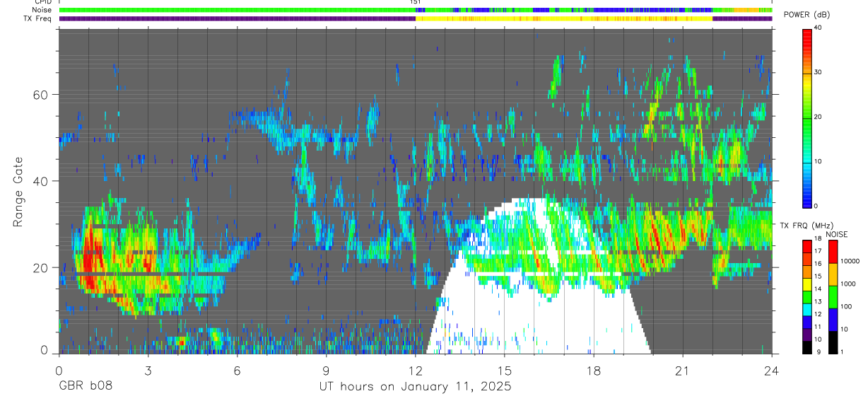Click the 'Noise' row label at top
Screen dimensions: 868x401
point(41,10)
